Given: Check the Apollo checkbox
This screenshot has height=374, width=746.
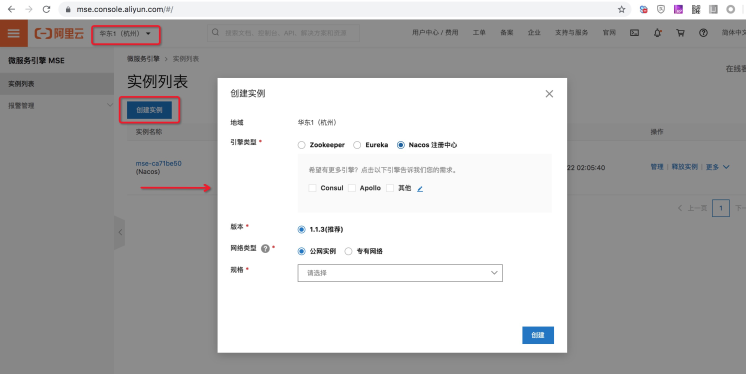Looking at the screenshot, I should [352, 188].
